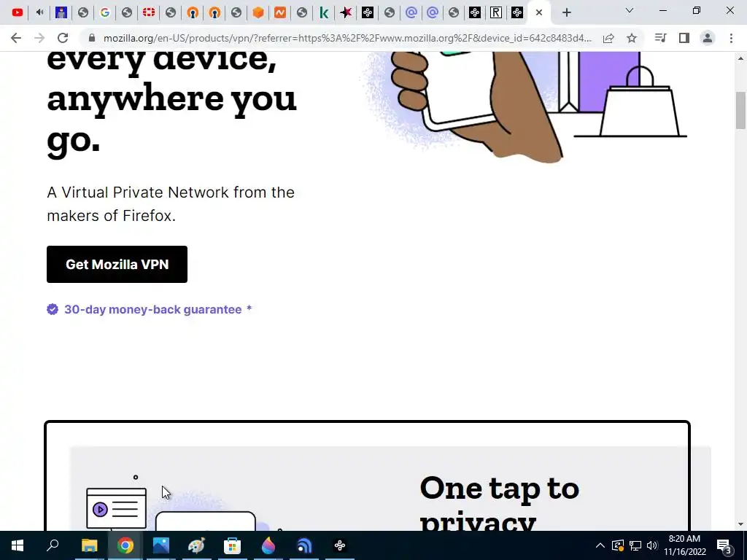This screenshot has width=747, height=560.
Task: Click the 'One tap to privacy' heading
Action: point(499,502)
